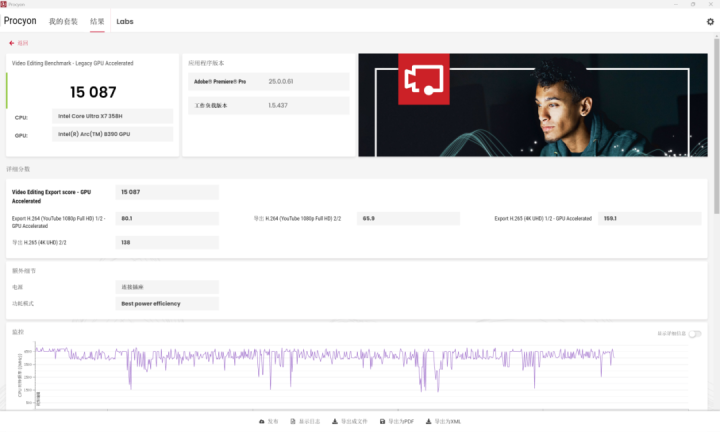Click the 发布 publish button label

(273, 422)
